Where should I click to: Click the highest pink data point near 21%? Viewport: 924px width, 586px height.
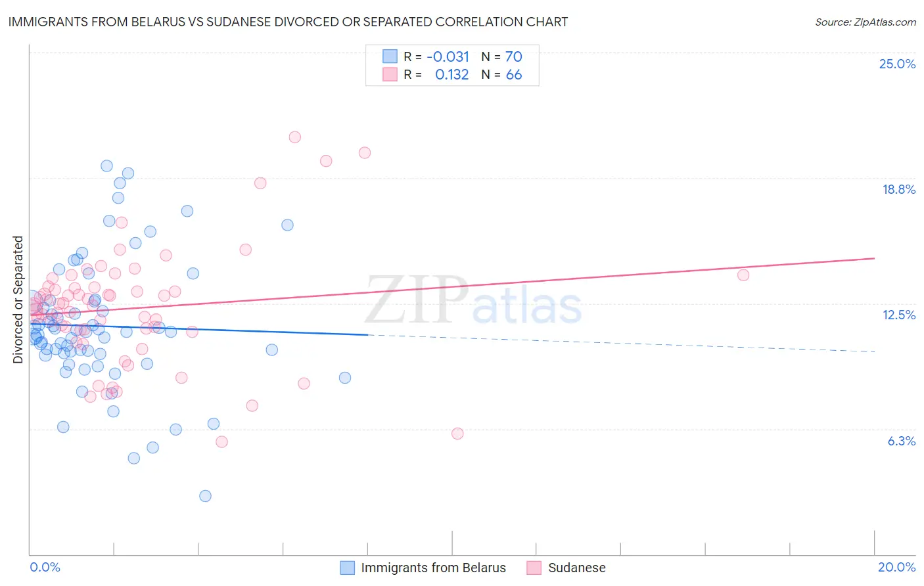click(x=294, y=137)
